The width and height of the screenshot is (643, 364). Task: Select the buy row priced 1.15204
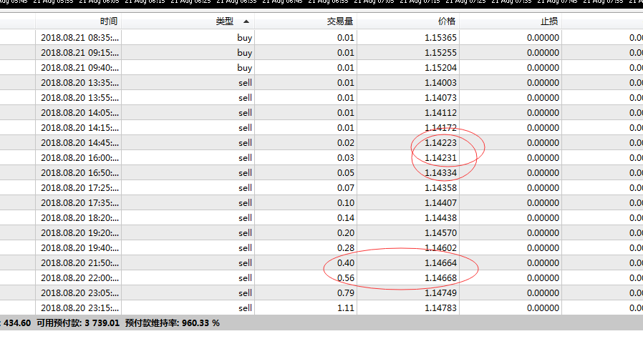(x=321, y=67)
